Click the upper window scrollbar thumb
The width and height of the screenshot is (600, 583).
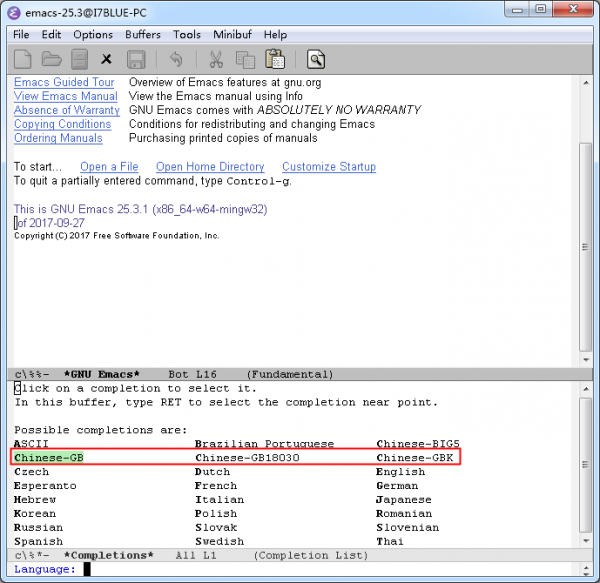click(586, 247)
